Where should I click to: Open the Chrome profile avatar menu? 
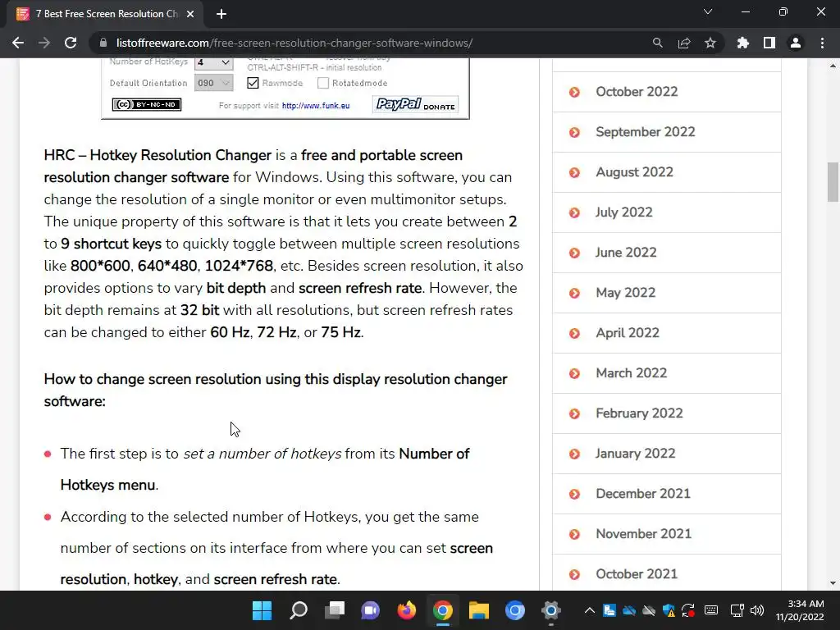(x=796, y=43)
